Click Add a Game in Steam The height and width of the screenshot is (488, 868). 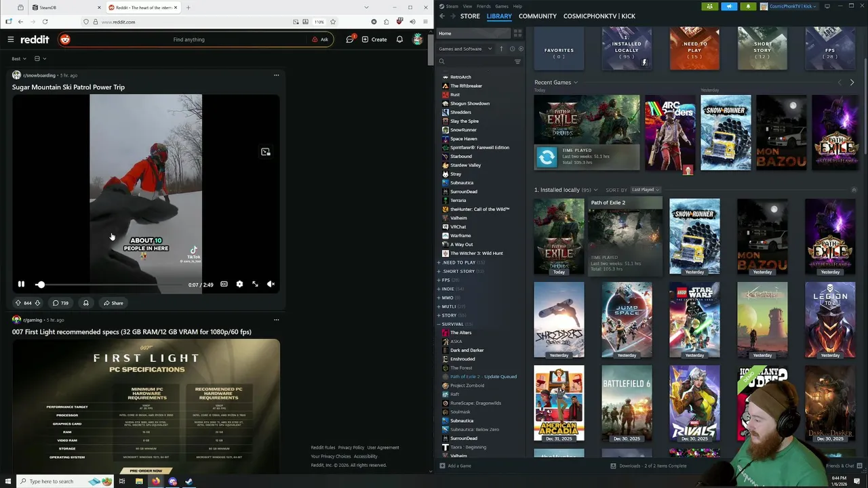455,466
